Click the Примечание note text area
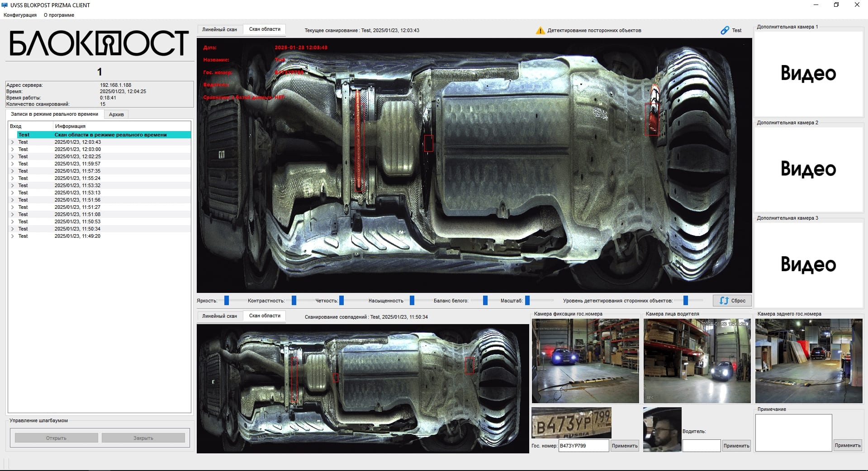 (793, 433)
